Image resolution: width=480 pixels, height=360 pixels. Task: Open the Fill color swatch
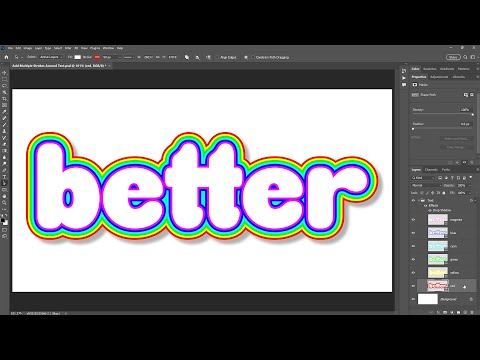[x=78, y=57]
